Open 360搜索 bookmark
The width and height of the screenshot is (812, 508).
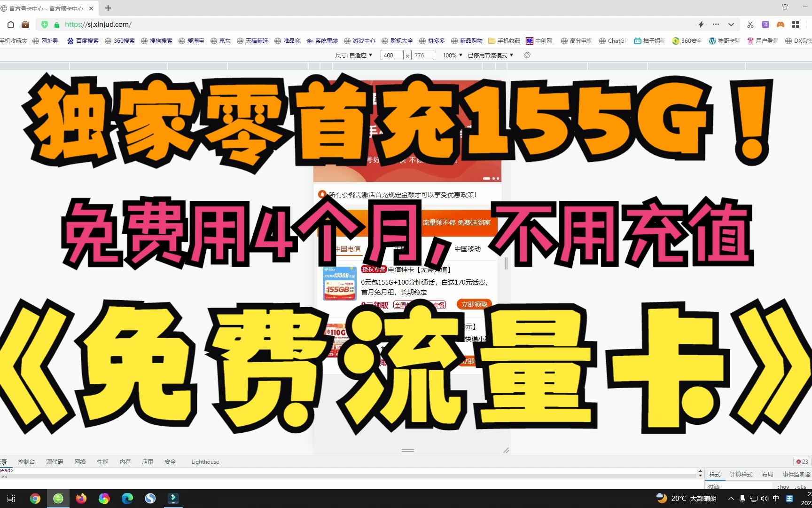120,41
